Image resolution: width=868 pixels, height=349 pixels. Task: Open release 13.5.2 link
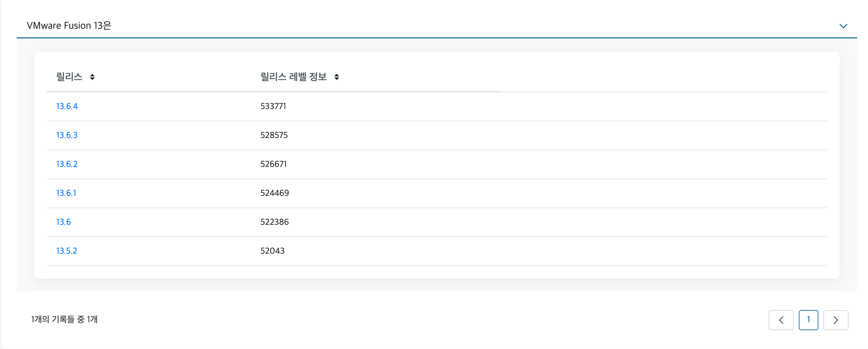click(x=67, y=251)
